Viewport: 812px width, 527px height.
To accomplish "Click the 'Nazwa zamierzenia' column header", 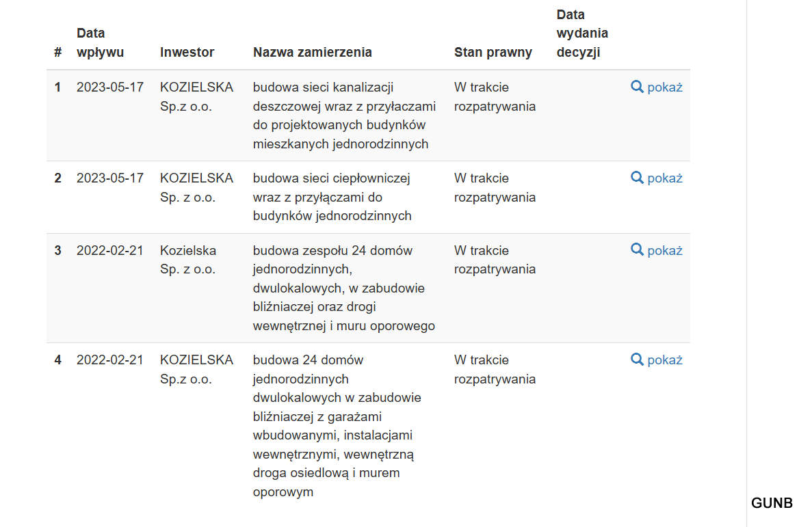I will [x=312, y=52].
